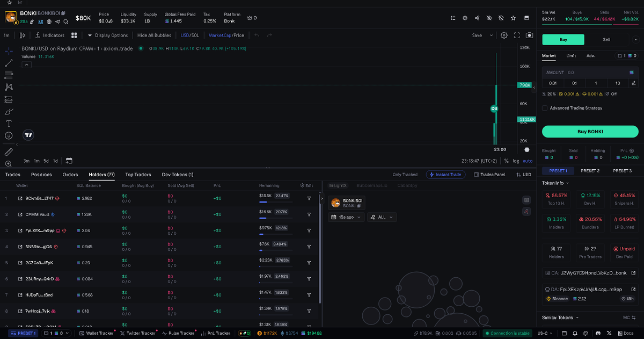Open the token Telegram link
The image size is (644, 339).
tap(57, 22)
